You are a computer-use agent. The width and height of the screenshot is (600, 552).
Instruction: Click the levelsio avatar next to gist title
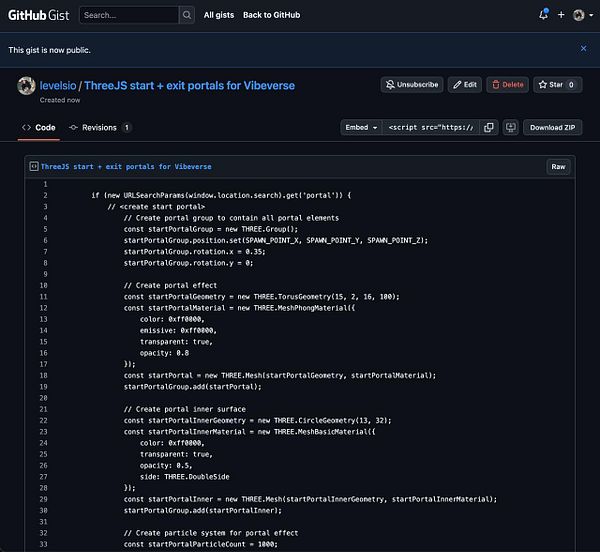point(27,86)
